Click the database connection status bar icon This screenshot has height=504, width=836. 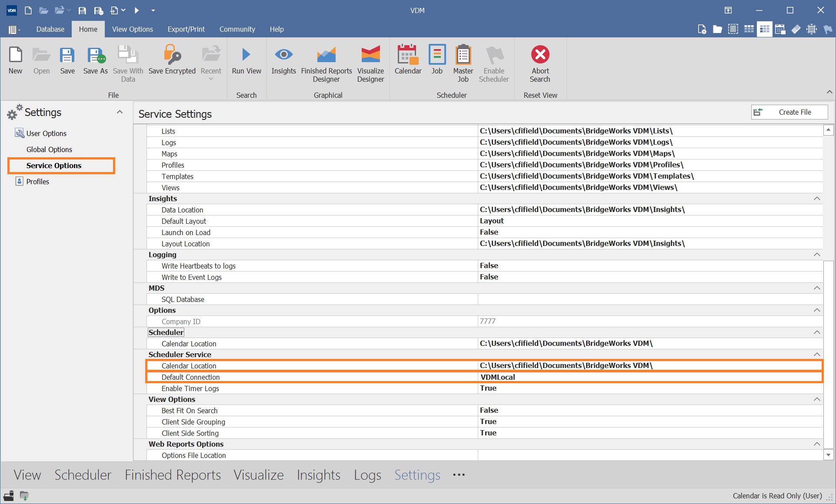(9, 496)
